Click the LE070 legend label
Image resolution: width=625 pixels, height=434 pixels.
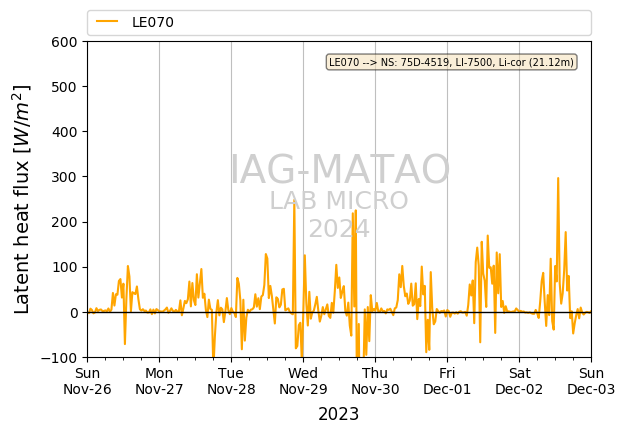(x=153, y=22)
